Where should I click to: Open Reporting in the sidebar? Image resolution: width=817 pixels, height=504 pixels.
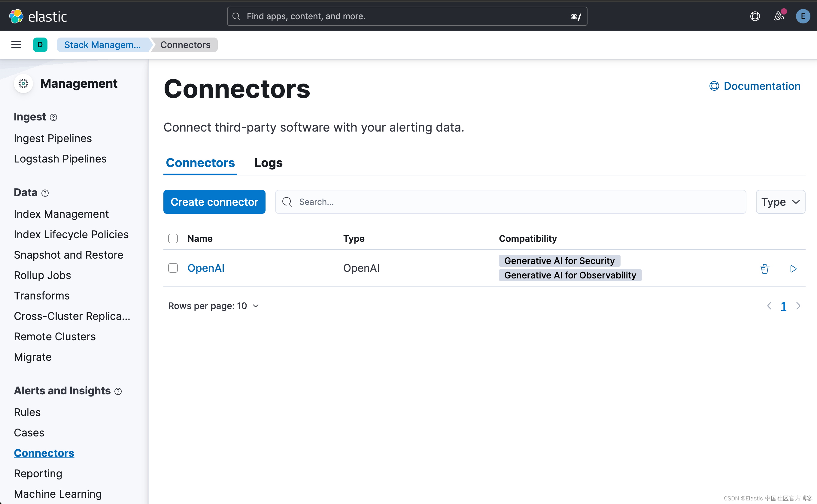pos(38,474)
